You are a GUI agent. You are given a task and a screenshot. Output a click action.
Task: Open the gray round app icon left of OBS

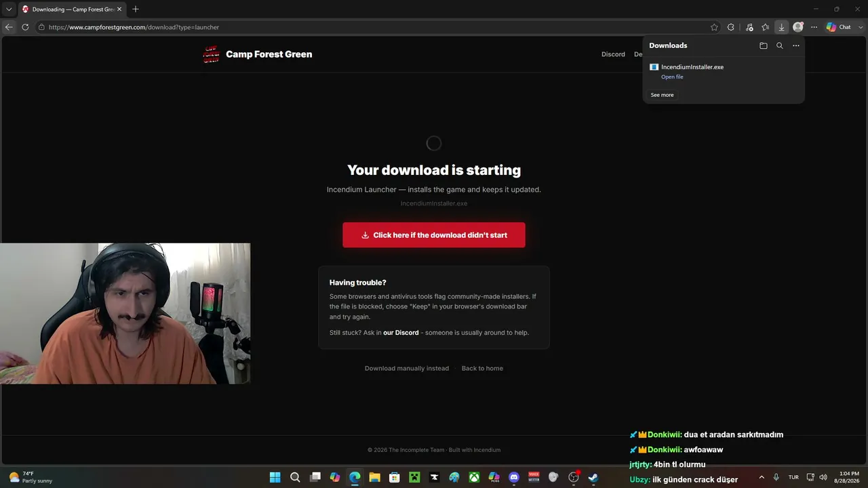click(553, 477)
